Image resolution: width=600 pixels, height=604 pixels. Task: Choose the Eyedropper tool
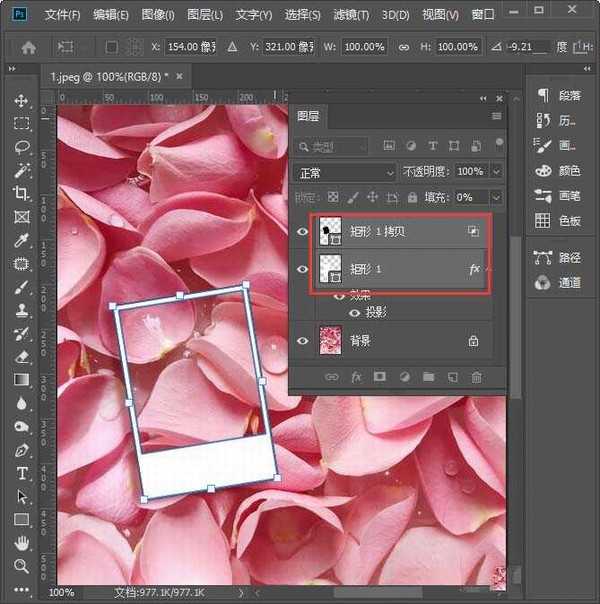pos(22,240)
